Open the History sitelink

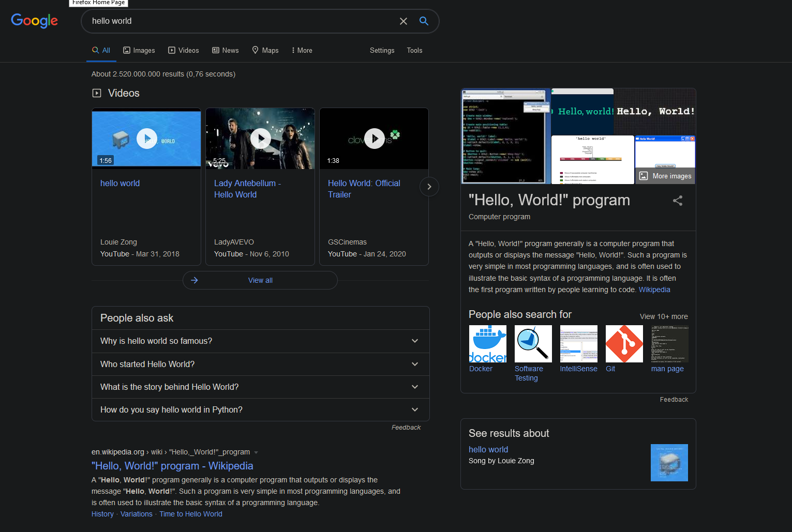(102, 514)
